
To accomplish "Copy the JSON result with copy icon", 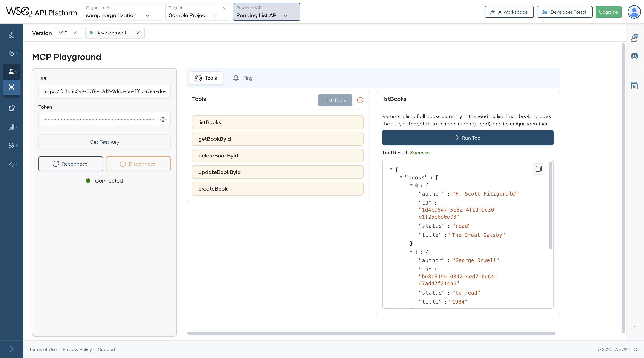I will point(539,169).
